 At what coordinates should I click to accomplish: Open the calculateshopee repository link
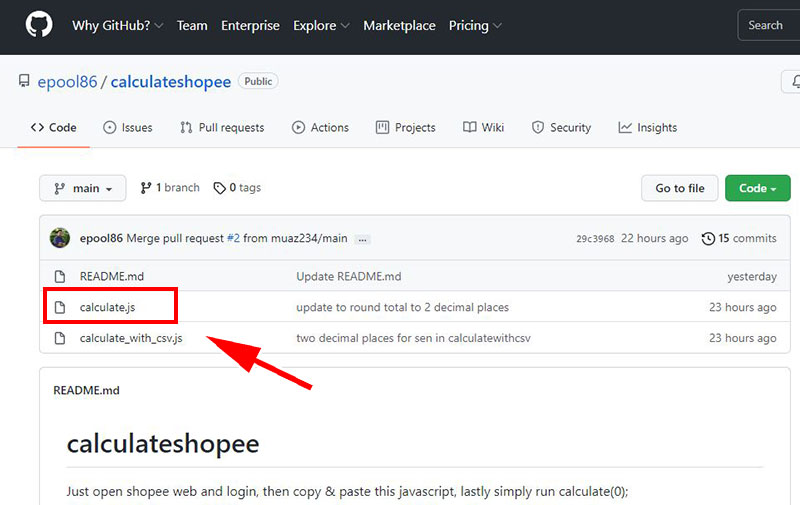(x=170, y=82)
